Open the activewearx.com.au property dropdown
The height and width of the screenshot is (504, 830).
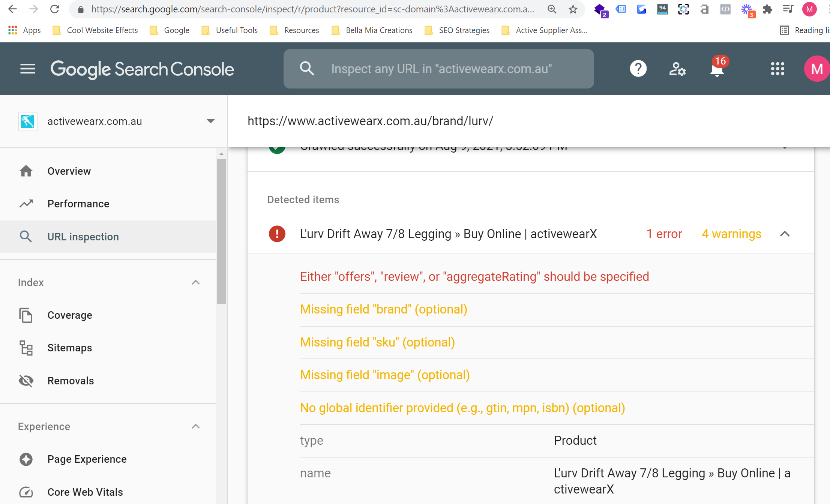tap(210, 121)
